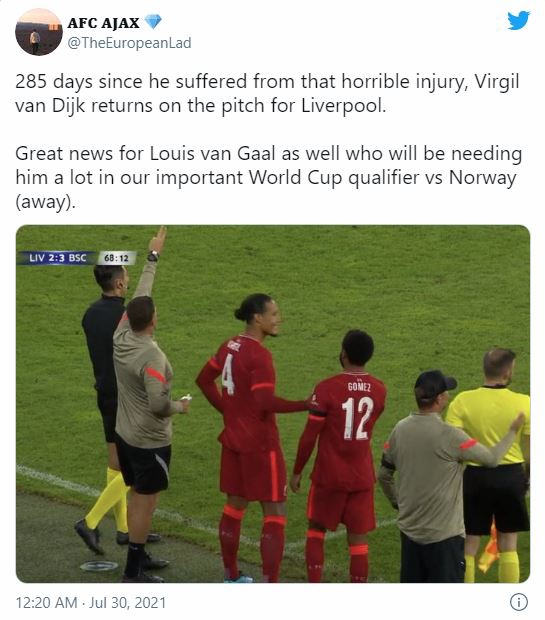Open the AFC AJAX profile avatar
545x620 pixels.
pyautogui.click(x=39, y=32)
